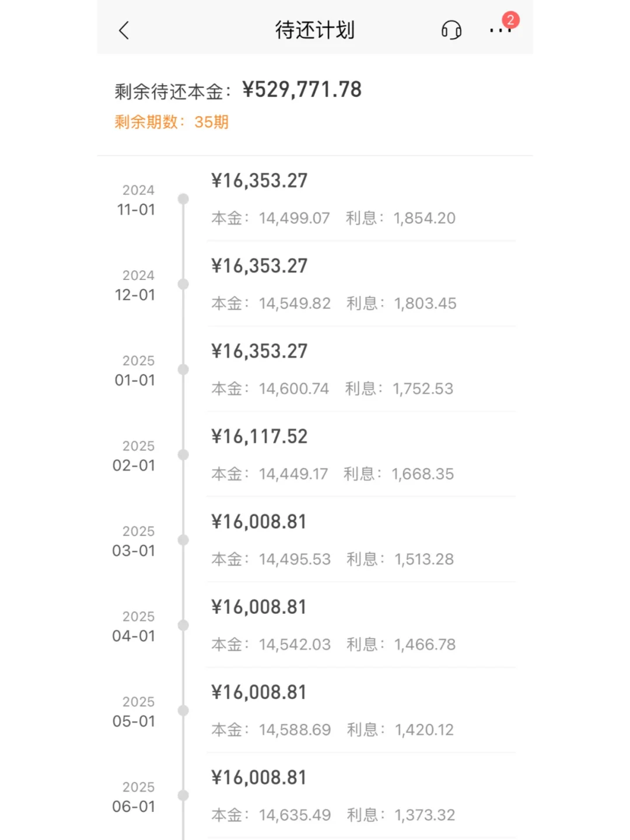Tap the red notification badge
This screenshot has width=630, height=840.
point(510,20)
